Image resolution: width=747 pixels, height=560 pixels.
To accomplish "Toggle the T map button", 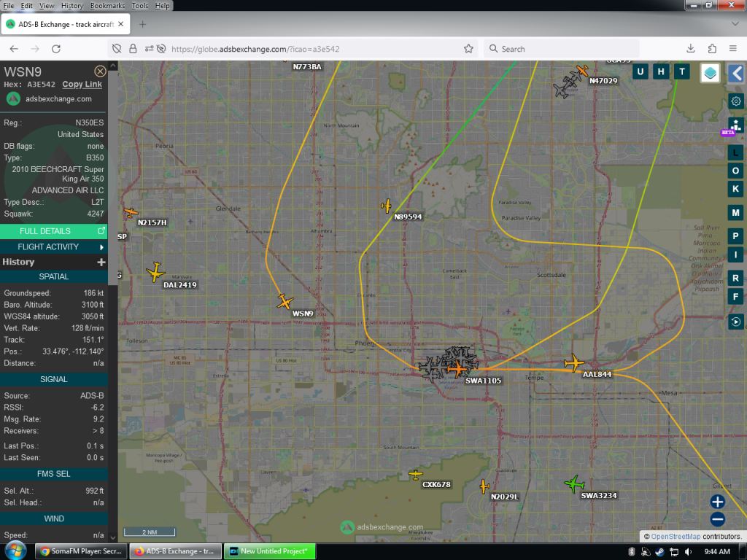I will [x=682, y=72].
